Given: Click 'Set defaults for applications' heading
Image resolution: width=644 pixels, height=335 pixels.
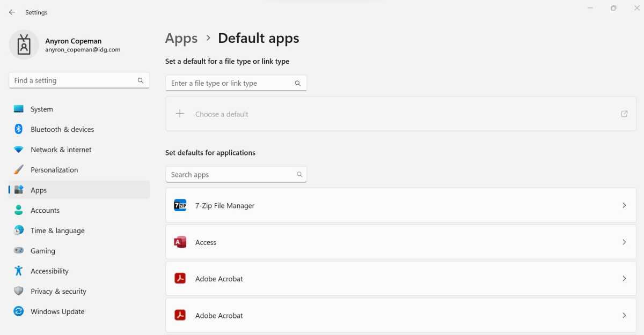Looking at the screenshot, I should click(x=210, y=153).
